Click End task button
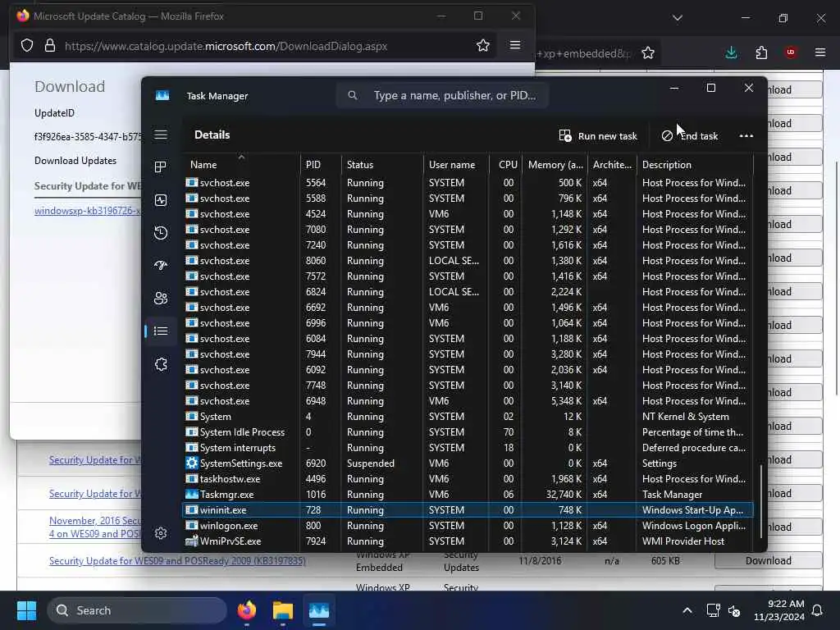The height and width of the screenshot is (630, 840). (x=690, y=136)
